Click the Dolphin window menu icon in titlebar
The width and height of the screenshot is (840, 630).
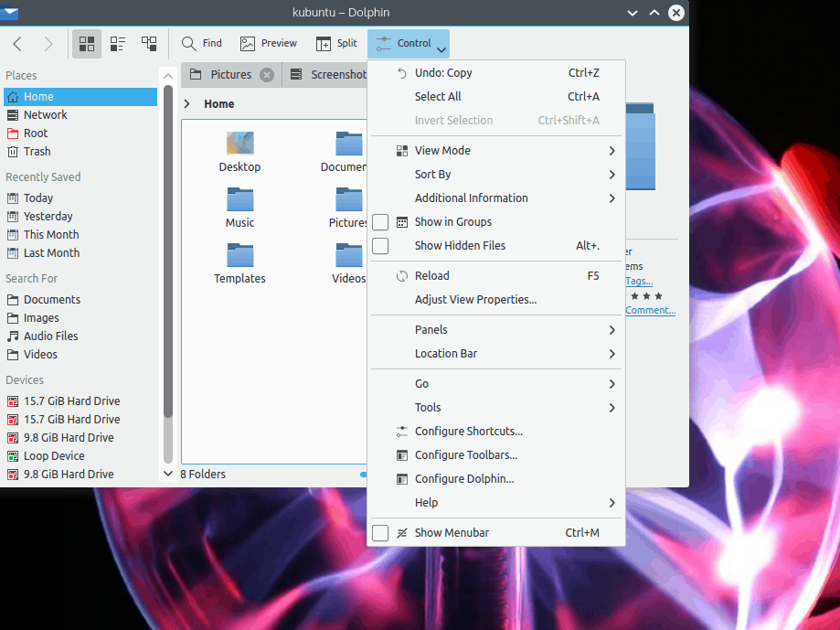10,13
